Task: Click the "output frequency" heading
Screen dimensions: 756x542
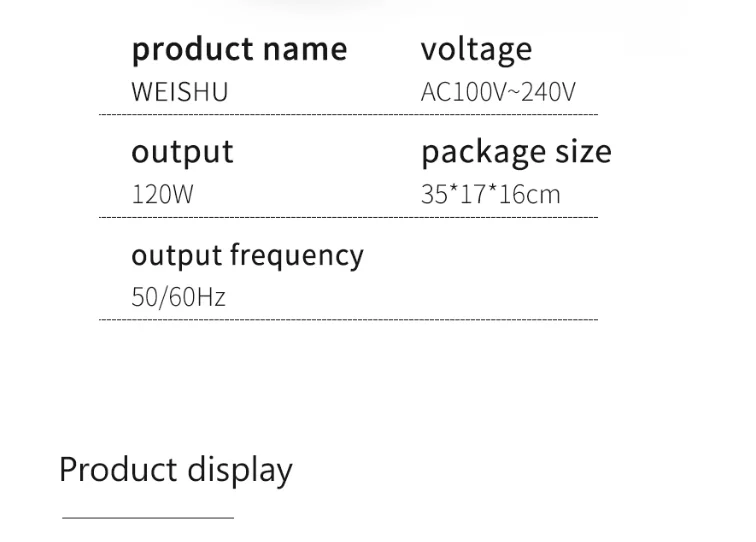Action: pos(247,255)
